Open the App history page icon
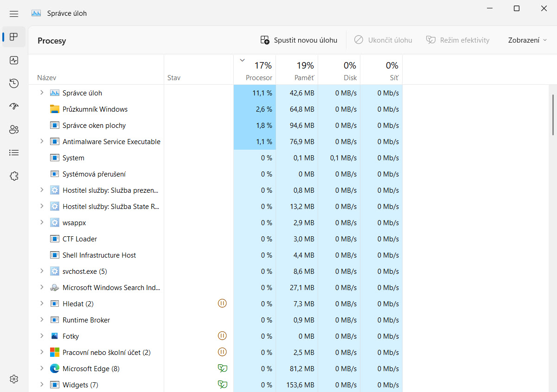 [x=14, y=83]
